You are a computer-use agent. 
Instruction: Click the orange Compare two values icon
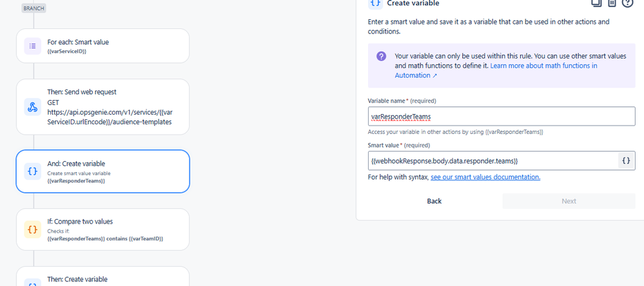pyautogui.click(x=32, y=229)
